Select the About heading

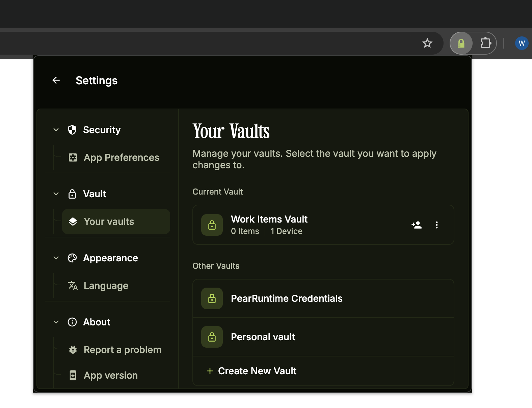pos(97,322)
